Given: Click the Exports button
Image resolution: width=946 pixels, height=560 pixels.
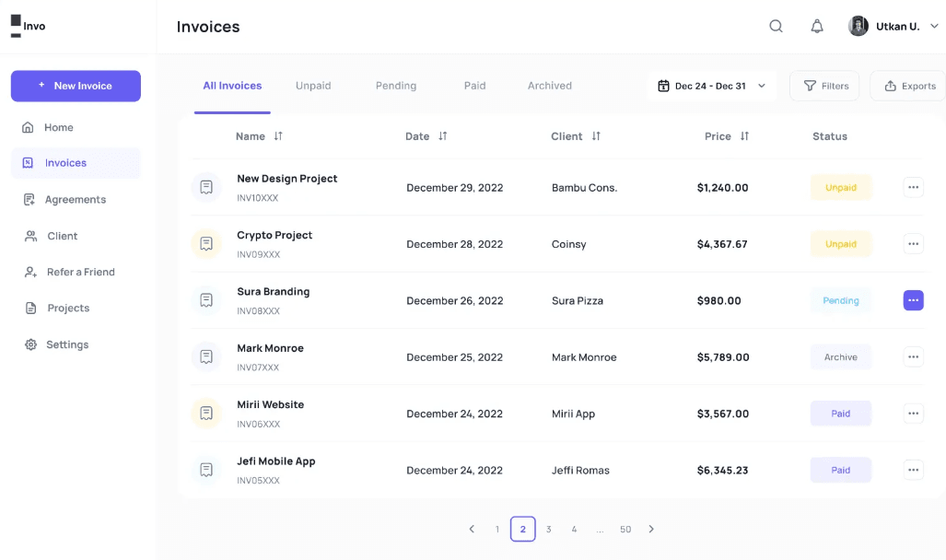Looking at the screenshot, I should (x=910, y=86).
